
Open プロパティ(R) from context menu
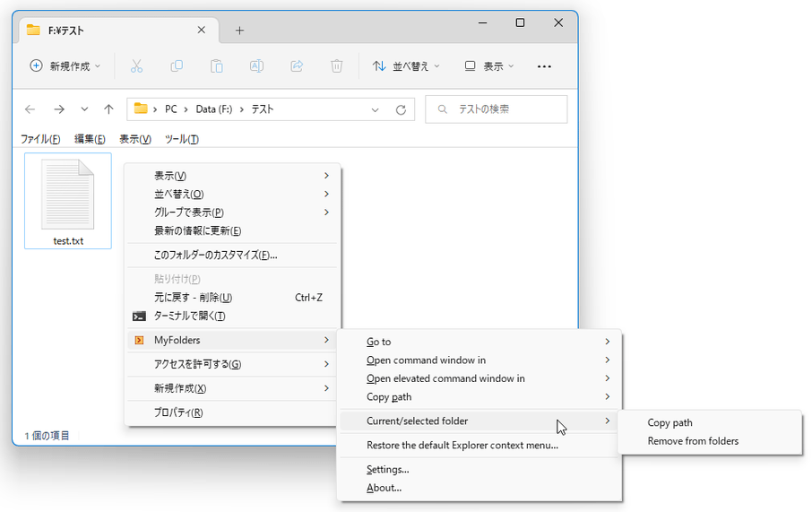[232, 412]
